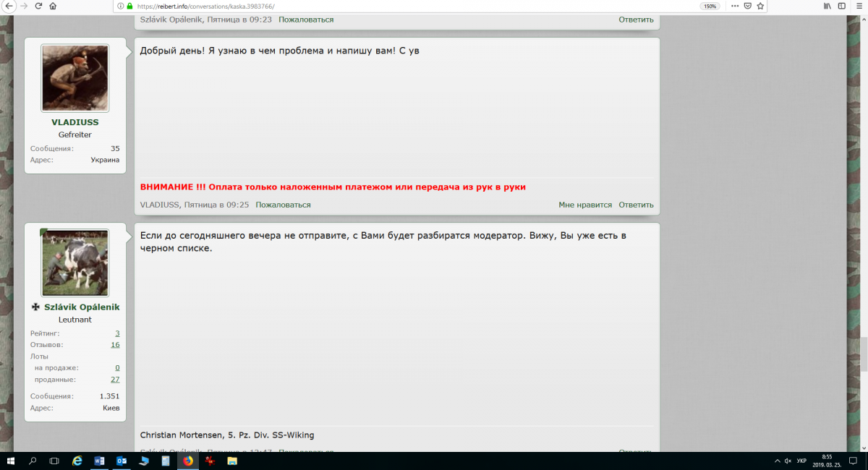Click the Отзывов count 16
The width and height of the screenshot is (868, 470).
115,345
